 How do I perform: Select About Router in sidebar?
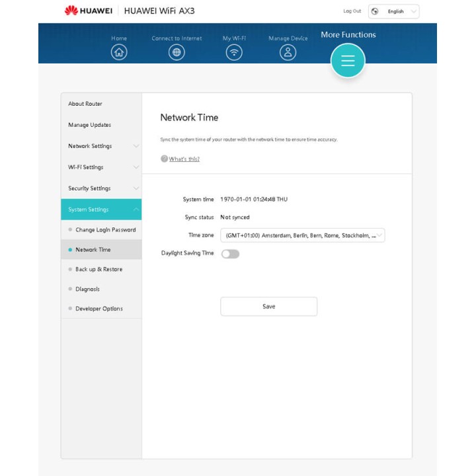click(x=101, y=104)
